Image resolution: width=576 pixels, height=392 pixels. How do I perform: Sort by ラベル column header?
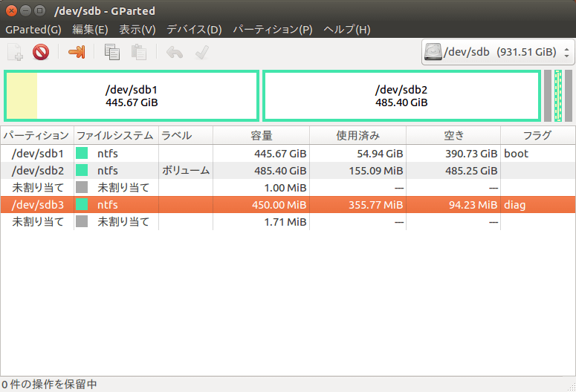pyautogui.click(x=186, y=135)
